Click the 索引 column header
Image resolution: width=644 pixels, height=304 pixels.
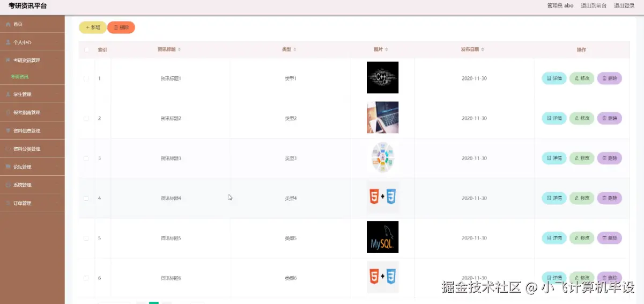[x=102, y=49]
